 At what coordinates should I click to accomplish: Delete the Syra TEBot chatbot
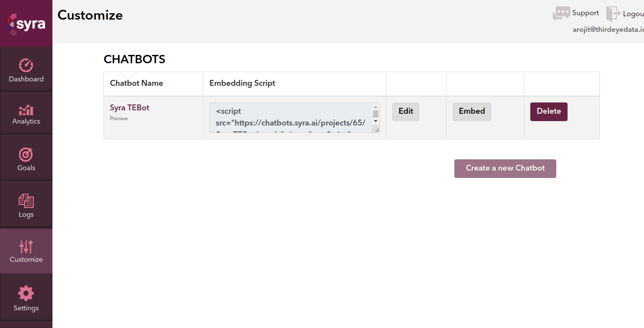[548, 111]
